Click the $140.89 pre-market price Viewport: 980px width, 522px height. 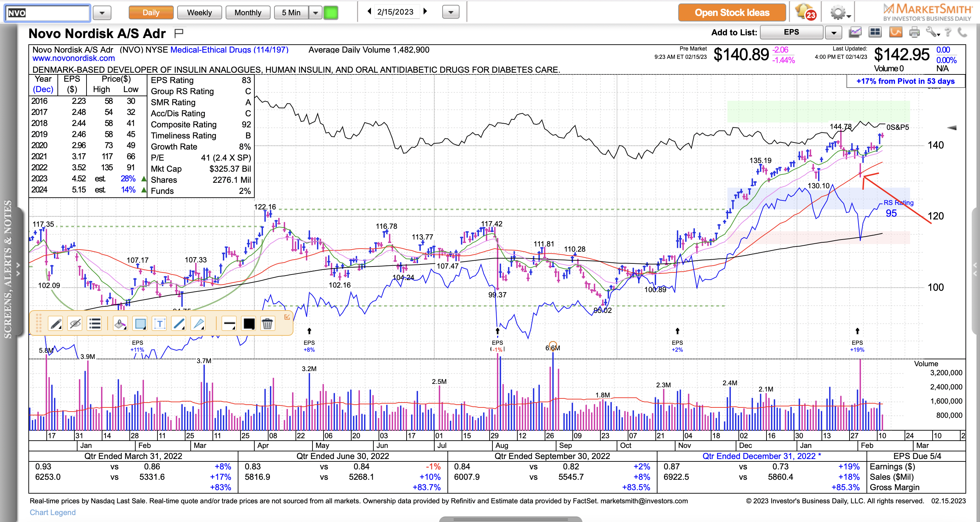pyautogui.click(x=741, y=55)
